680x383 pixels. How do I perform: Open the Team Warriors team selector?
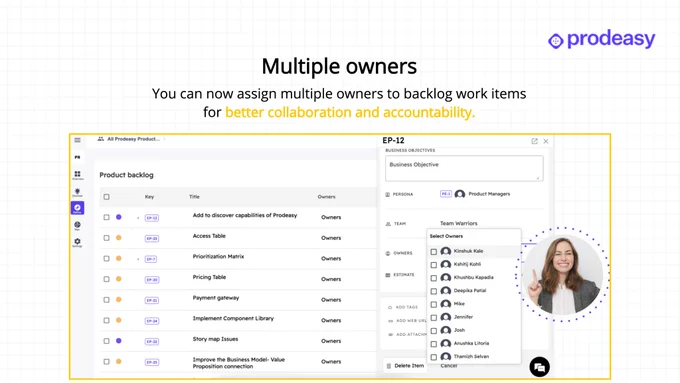(x=459, y=223)
